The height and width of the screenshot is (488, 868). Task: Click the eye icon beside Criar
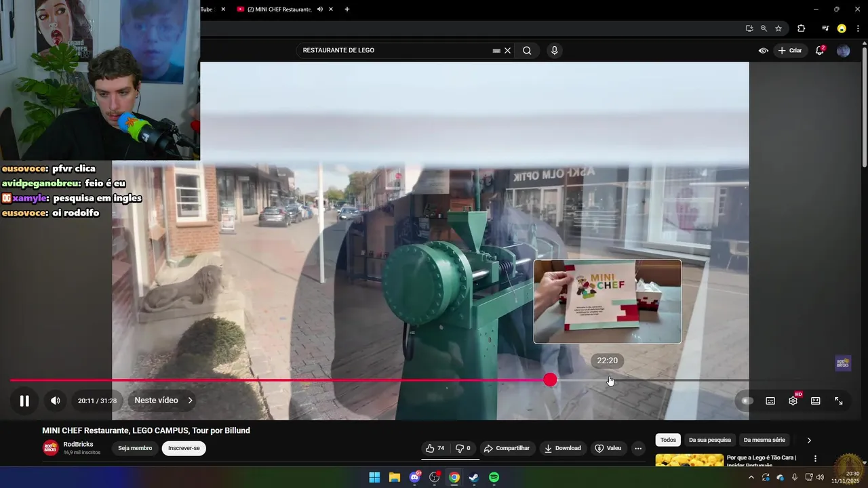[764, 50]
